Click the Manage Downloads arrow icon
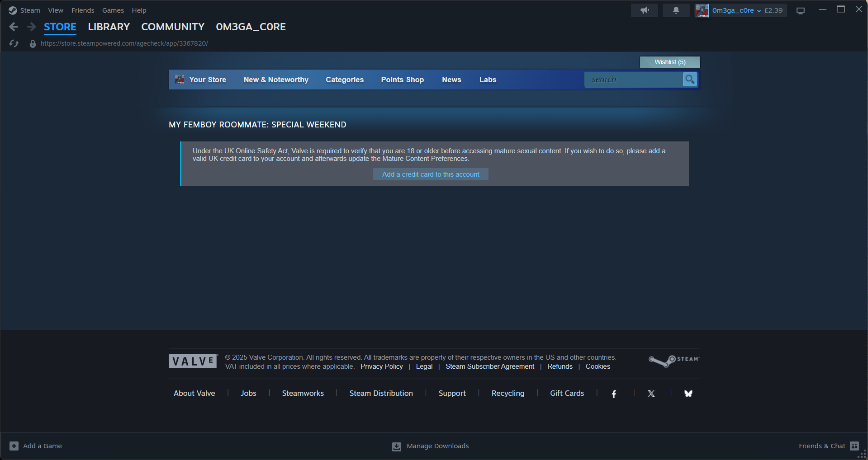The image size is (868, 460). point(397,446)
